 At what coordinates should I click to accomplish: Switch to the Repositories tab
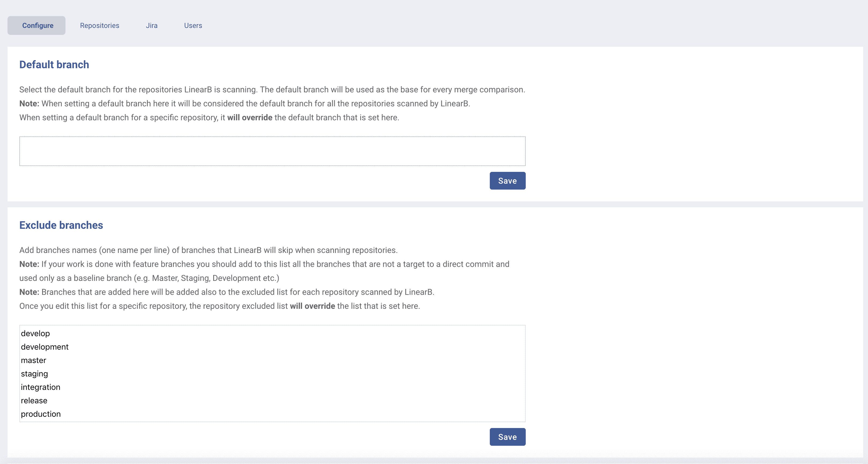pyautogui.click(x=100, y=26)
